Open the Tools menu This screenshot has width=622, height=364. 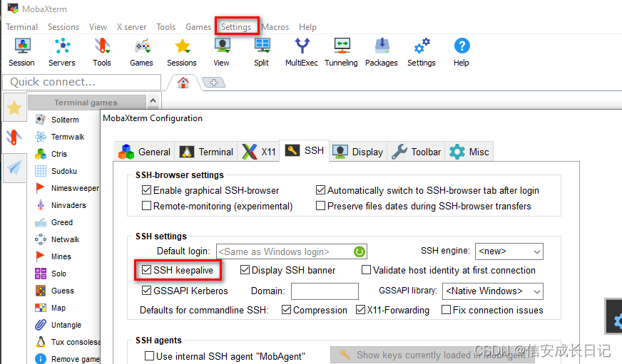(165, 27)
